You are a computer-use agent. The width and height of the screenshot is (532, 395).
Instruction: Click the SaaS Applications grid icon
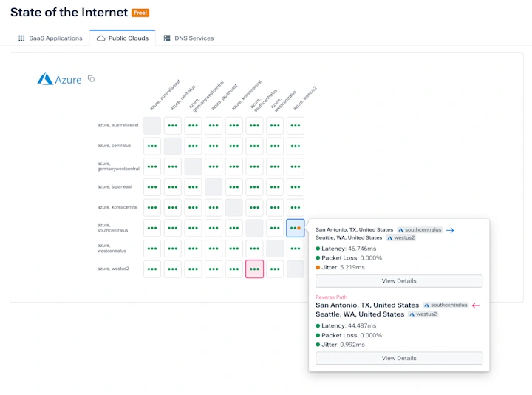click(x=21, y=38)
